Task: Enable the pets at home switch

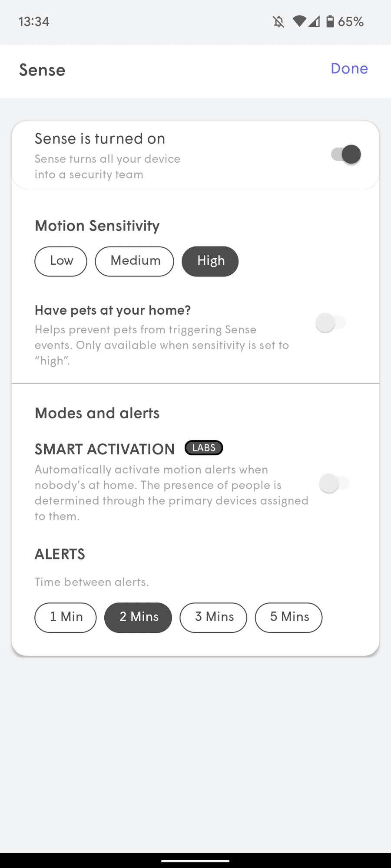Action: pyautogui.click(x=331, y=323)
